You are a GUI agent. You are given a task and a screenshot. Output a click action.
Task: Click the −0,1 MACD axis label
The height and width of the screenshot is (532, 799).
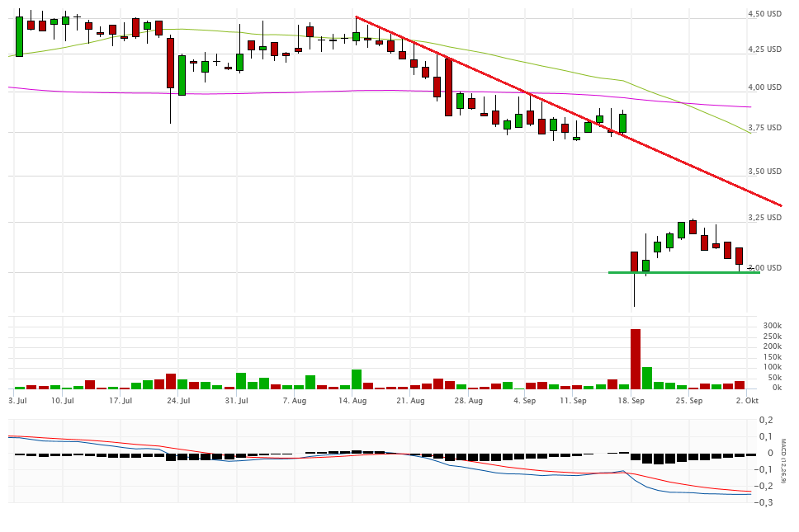[x=764, y=469]
